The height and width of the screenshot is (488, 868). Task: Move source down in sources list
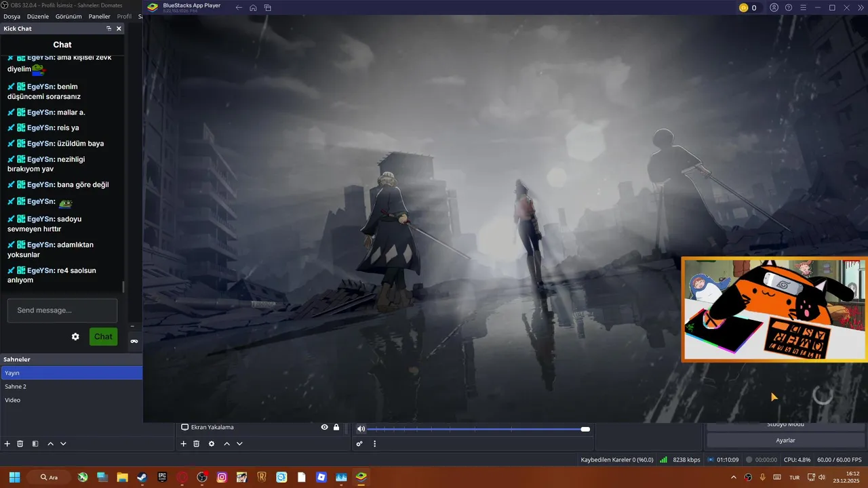point(239,444)
